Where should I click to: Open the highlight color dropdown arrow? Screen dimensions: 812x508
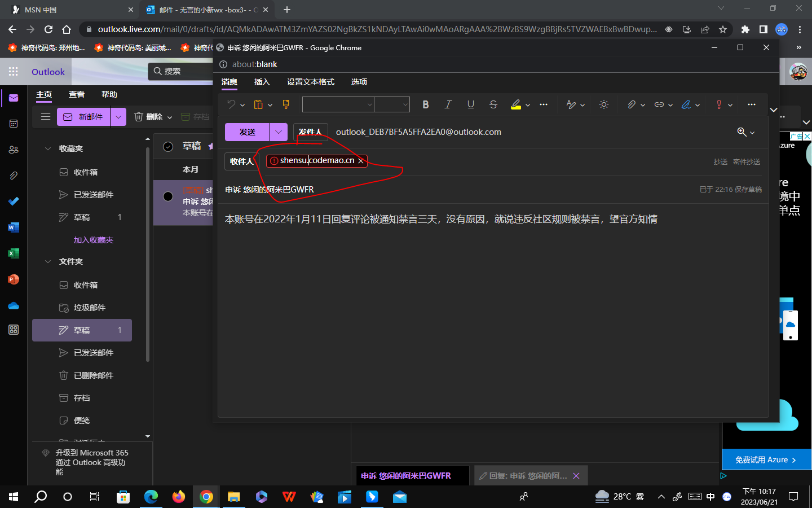pos(528,105)
